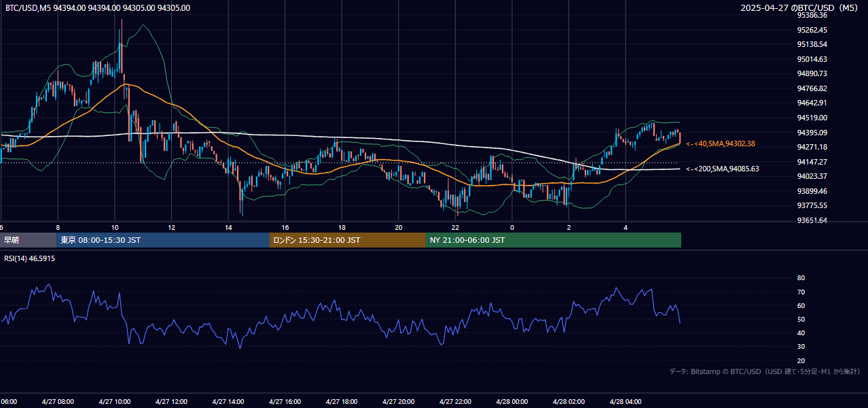Click bottom time label 4/27 20:00
Image resolution: width=868 pixels, height=408 pixels.
click(x=399, y=401)
